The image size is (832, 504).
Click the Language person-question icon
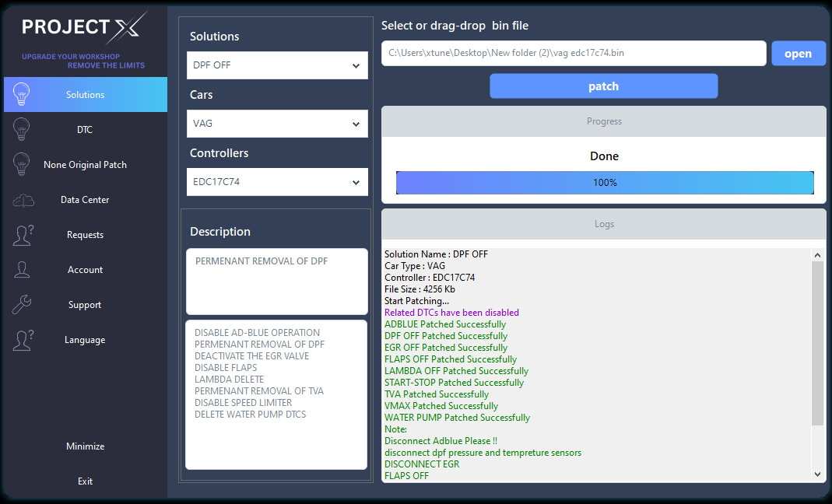23,340
